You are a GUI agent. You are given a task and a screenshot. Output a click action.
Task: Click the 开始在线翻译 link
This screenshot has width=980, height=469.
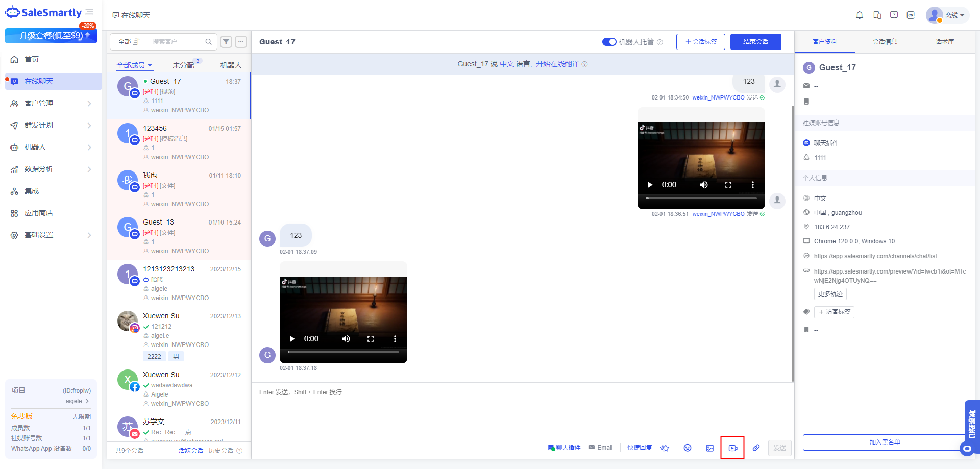(557, 64)
